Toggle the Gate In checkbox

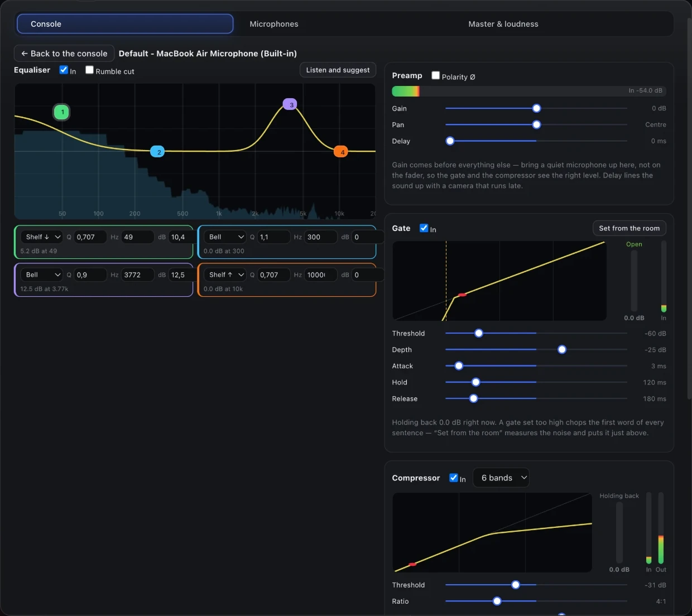pyautogui.click(x=424, y=228)
